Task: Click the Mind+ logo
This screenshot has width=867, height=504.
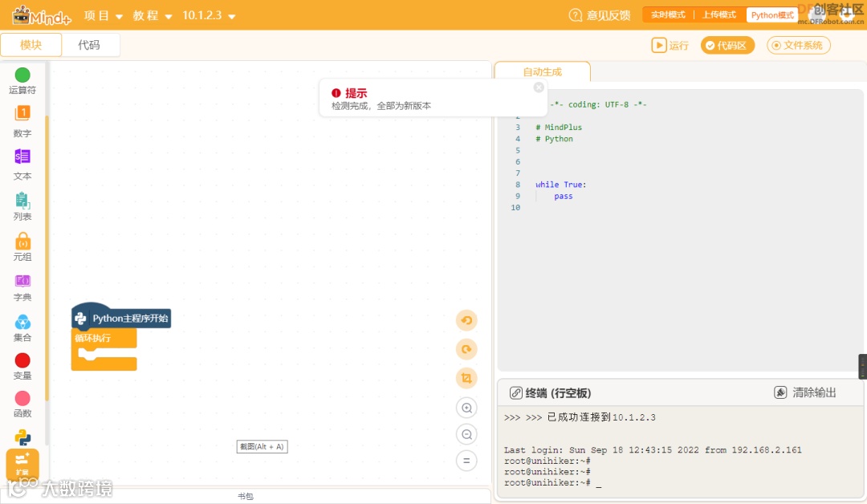Action: 42,15
